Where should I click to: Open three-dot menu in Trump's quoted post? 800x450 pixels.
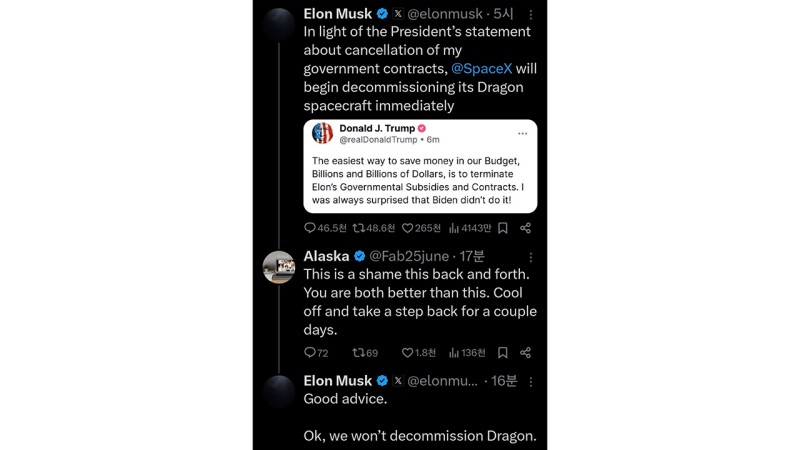522,134
